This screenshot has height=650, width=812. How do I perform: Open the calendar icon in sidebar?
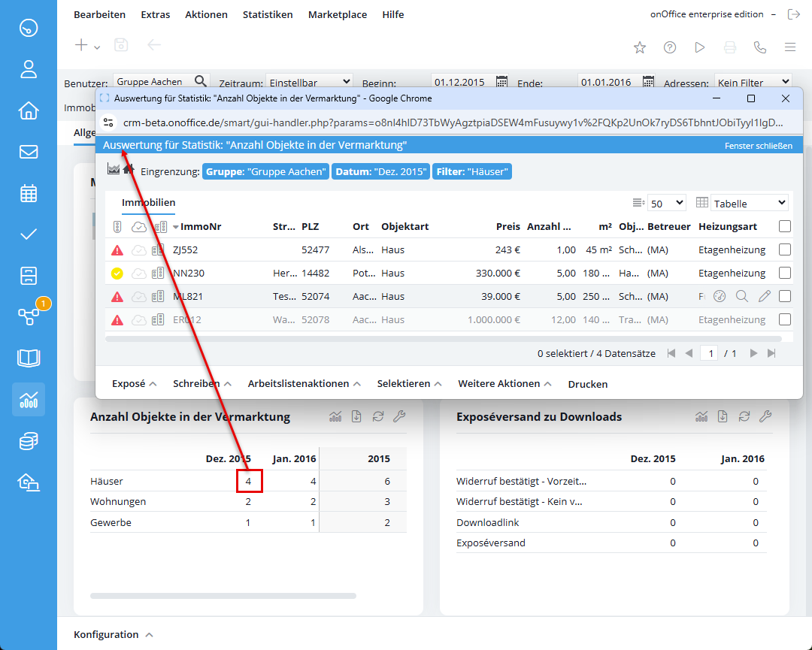(x=29, y=193)
